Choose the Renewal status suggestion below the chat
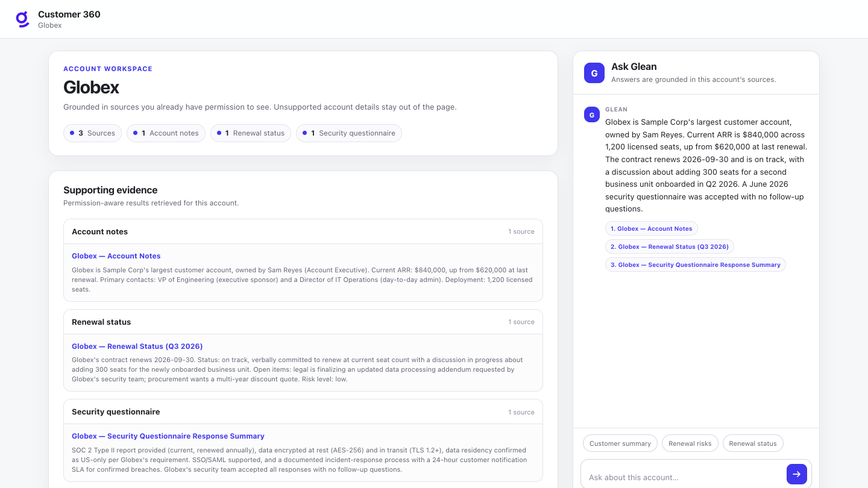868x488 pixels. (x=753, y=443)
